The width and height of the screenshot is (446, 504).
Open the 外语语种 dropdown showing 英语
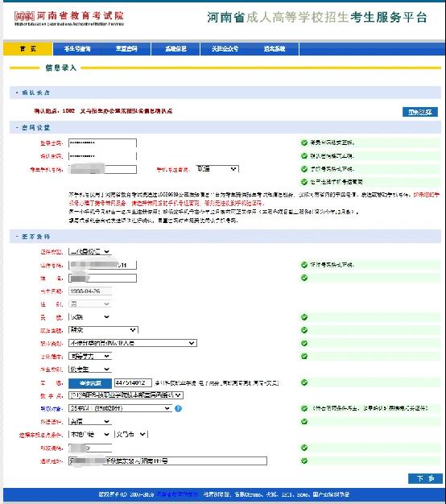tap(90, 421)
